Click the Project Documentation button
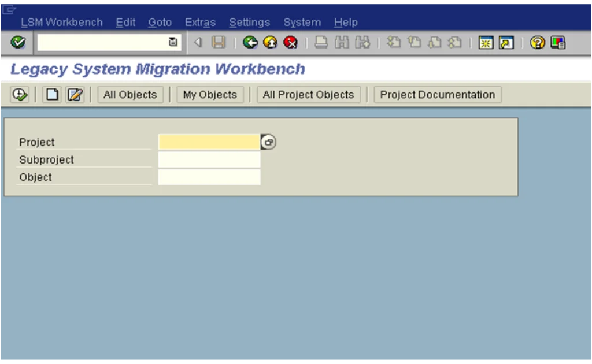This screenshot has height=364, width=592. click(437, 95)
